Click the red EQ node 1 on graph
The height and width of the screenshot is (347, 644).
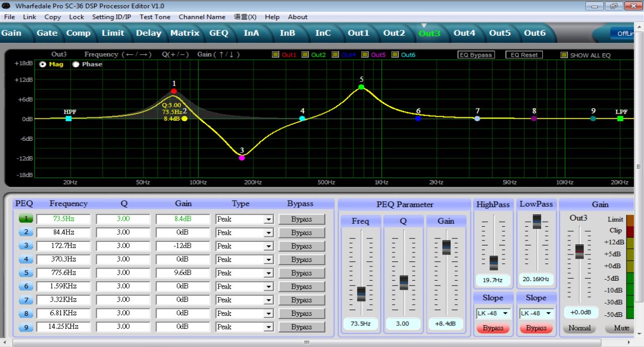(x=174, y=91)
